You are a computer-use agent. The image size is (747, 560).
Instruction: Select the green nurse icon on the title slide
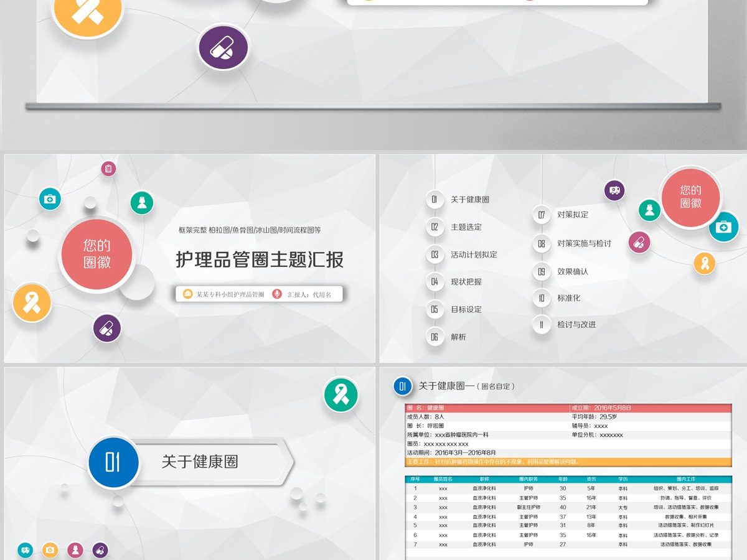(142, 203)
